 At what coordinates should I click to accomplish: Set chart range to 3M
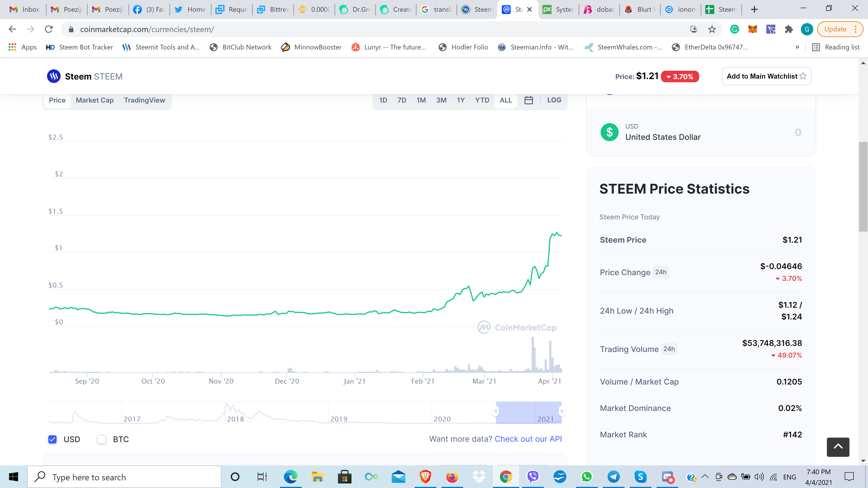pyautogui.click(x=441, y=100)
